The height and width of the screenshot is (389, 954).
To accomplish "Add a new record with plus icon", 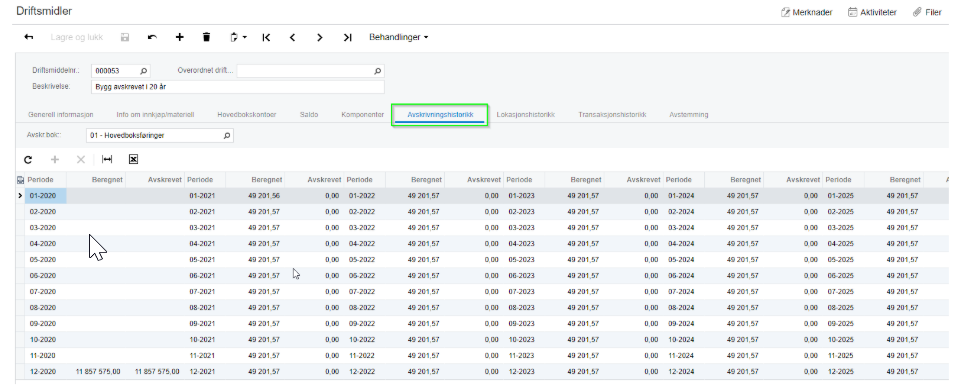I will tap(179, 37).
